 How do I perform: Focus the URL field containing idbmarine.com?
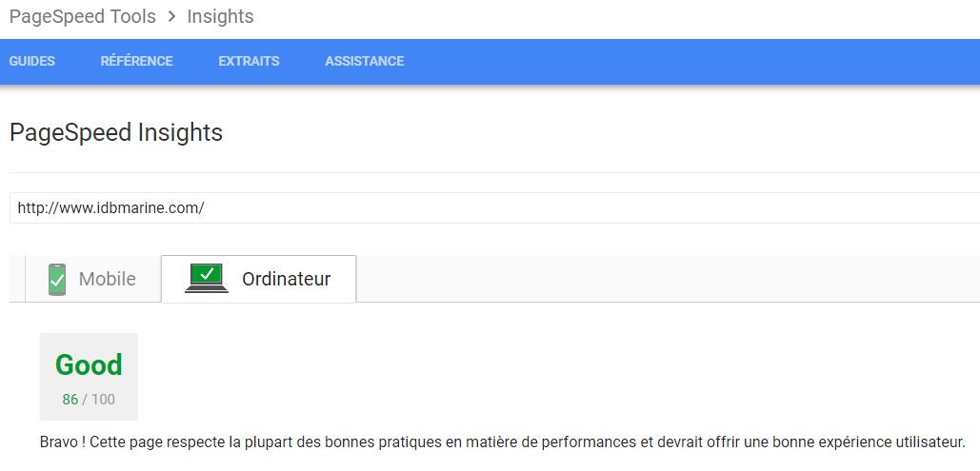coord(476,207)
